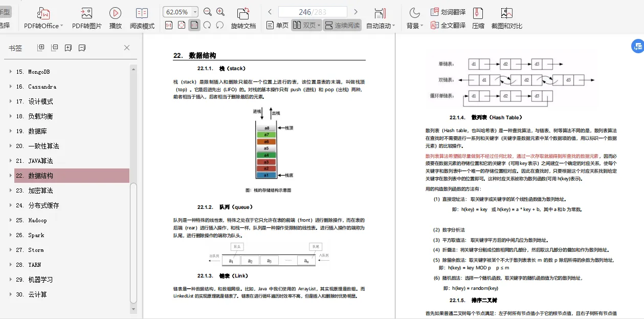This screenshot has width=644, height=319.
Task: Click bookmark scrollbar up arrow
Action: (x=134, y=68)
